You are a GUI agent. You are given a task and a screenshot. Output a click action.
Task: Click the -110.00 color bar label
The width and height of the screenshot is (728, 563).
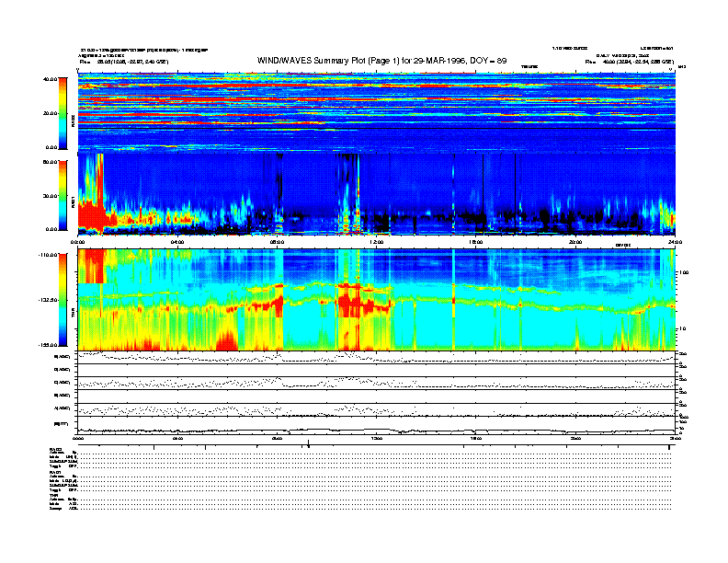point(49,255)
